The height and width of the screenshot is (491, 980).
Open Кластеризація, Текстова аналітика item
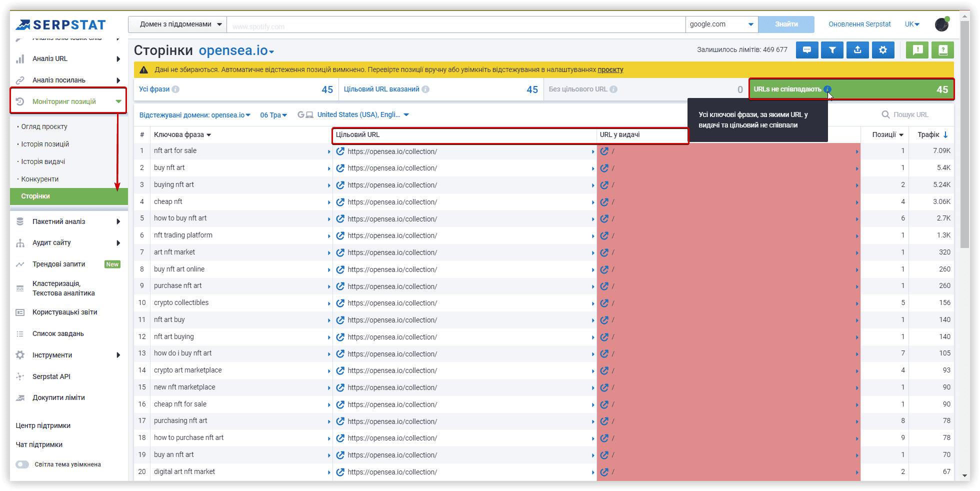63,288
